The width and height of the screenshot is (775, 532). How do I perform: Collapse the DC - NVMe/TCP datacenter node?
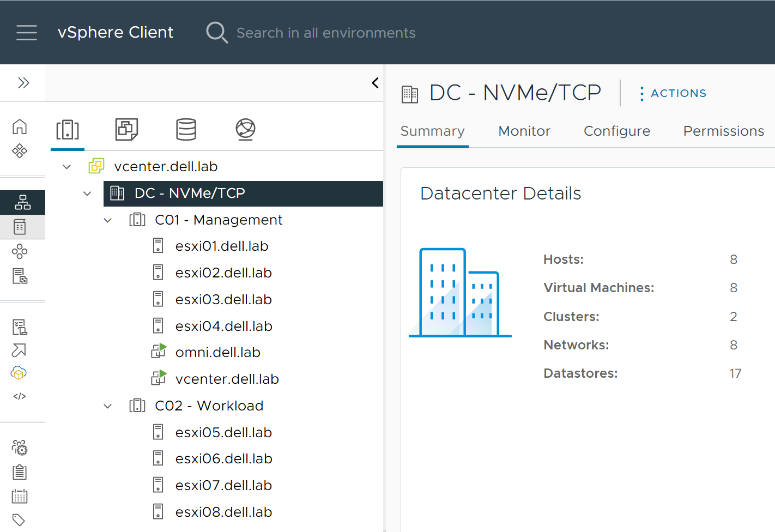click(87, 193)
